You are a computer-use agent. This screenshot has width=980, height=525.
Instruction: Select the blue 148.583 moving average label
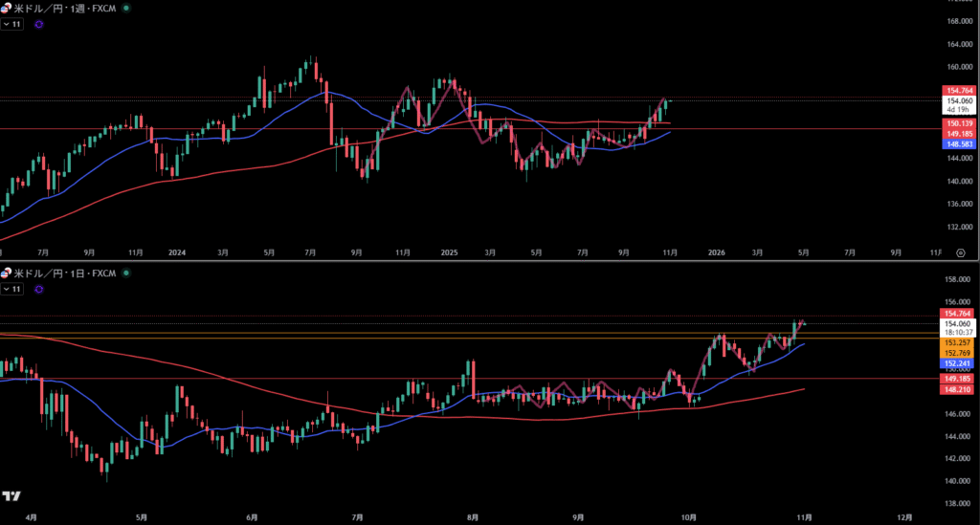[x=959, y=143]
